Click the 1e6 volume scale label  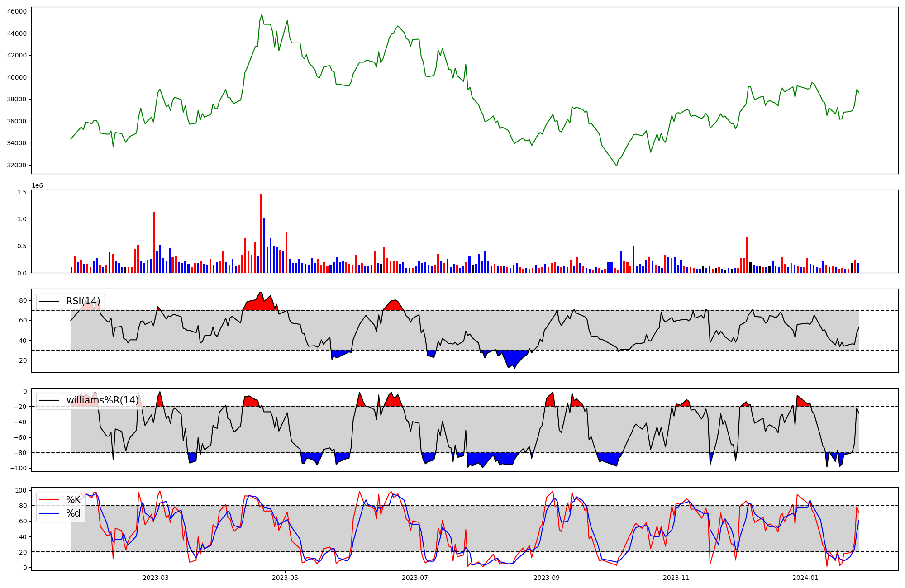pos(37,186)
